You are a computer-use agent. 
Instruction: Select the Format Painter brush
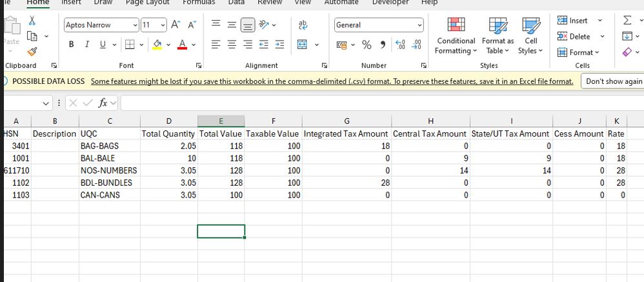pyautogui.click(x=32, y=51)
